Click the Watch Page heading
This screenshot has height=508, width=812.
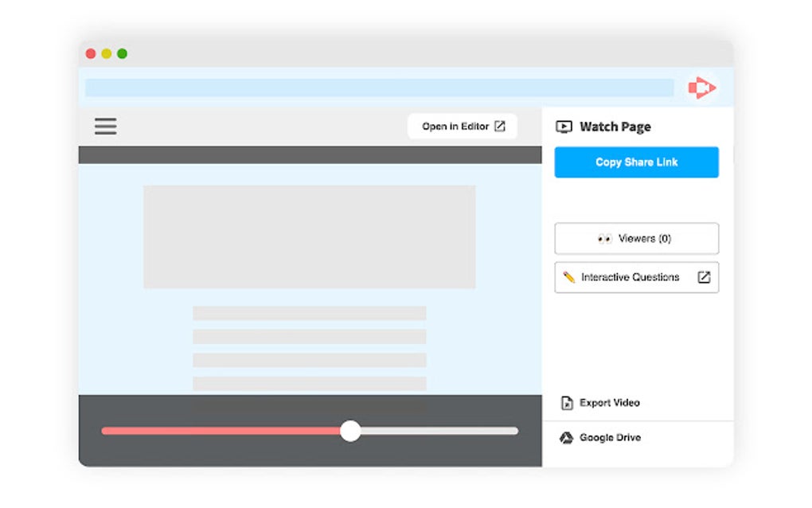(x=615, y=127)
